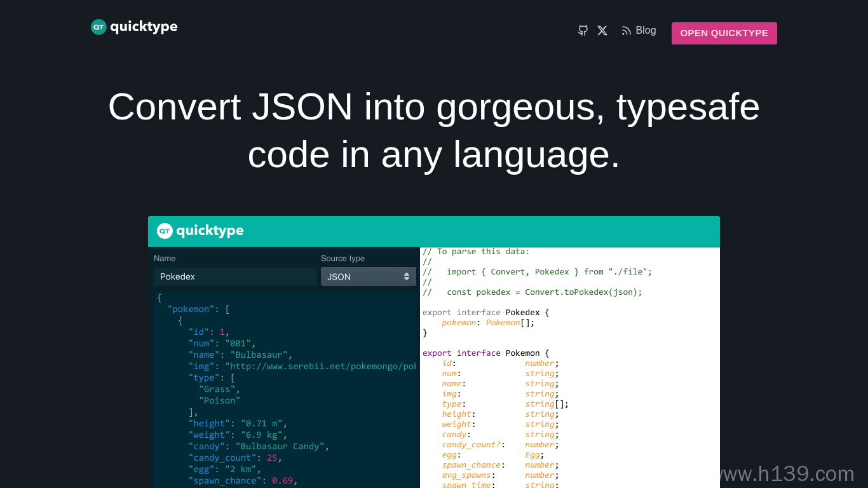Click the 'id: number;' output line
868x488 pixels.
point(501,363)
